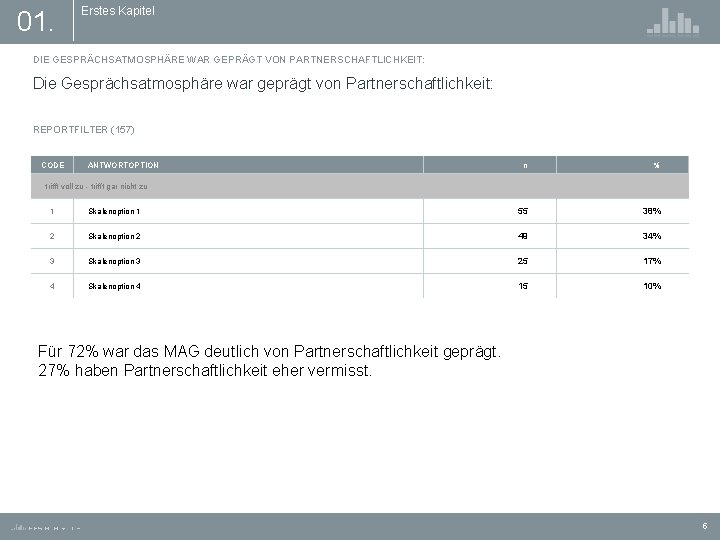The height and width of the screenshot is (540, 720).
Task: Click code cell "1" in the table
Action: 52,211
